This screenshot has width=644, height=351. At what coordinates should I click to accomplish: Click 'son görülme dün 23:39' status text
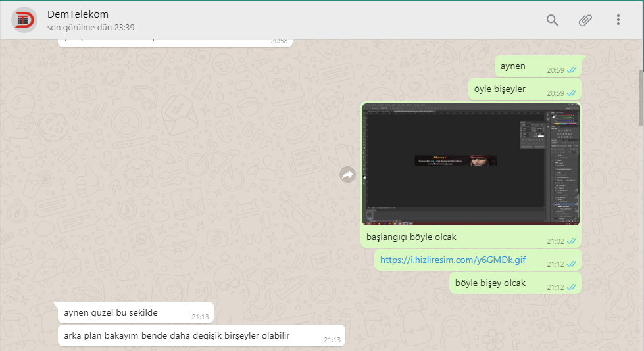click(x=91, y=28)
